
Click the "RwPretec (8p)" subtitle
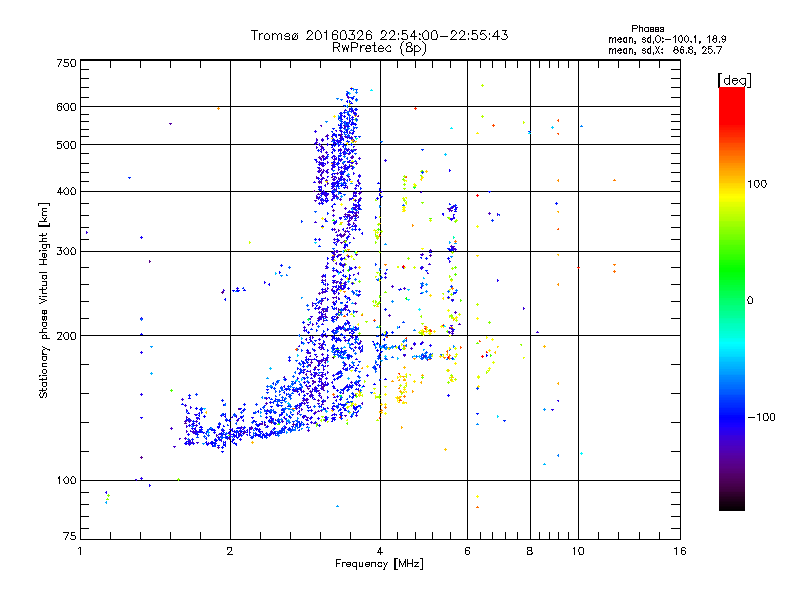(380, 48)
